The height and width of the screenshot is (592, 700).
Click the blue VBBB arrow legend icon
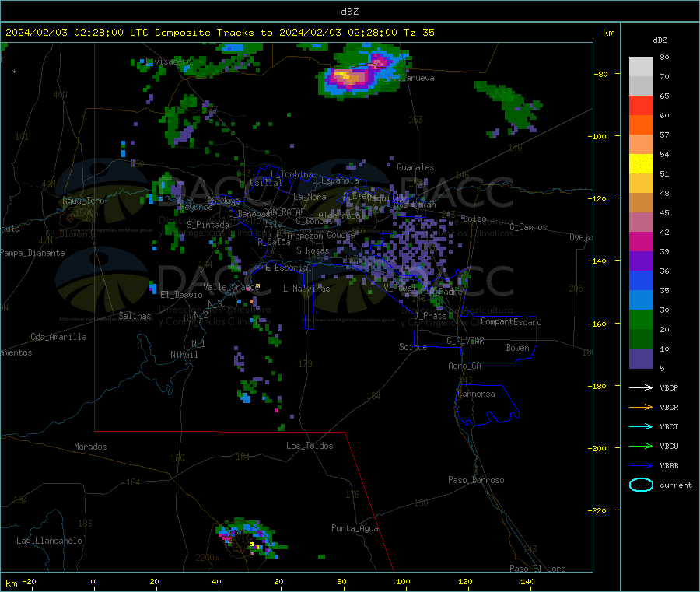641,465
